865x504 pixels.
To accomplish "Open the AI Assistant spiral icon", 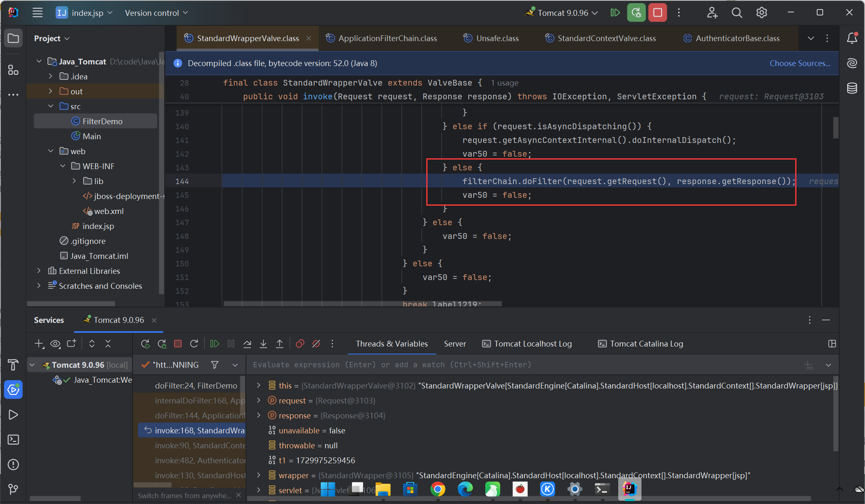I will pyautogui.click(x=852, y=63).
